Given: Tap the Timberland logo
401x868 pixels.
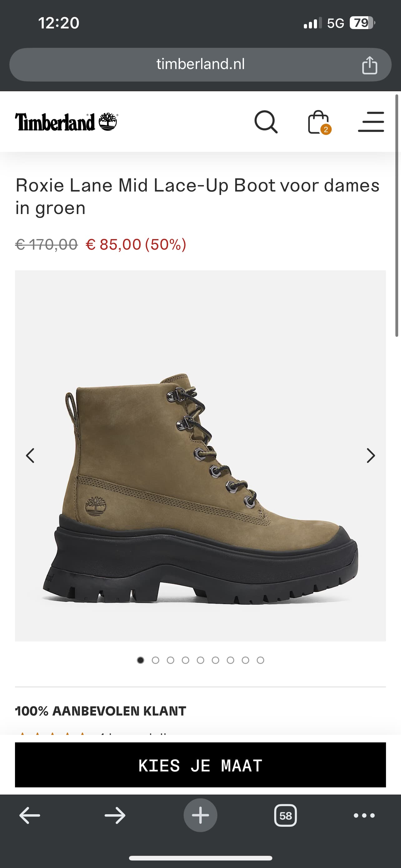Looking at the screenshot, I should [x=66, y=122].
